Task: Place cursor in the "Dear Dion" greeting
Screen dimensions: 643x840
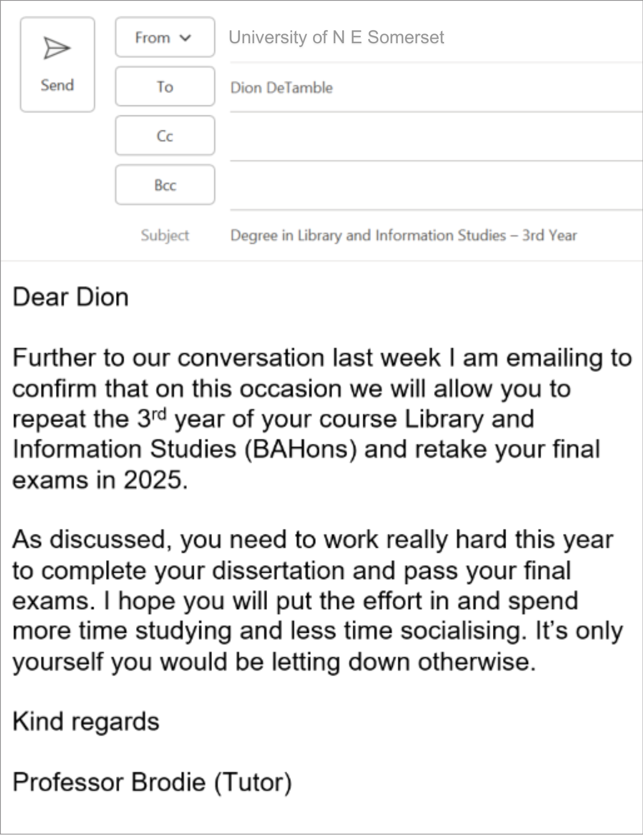Action: coord(71,297)
